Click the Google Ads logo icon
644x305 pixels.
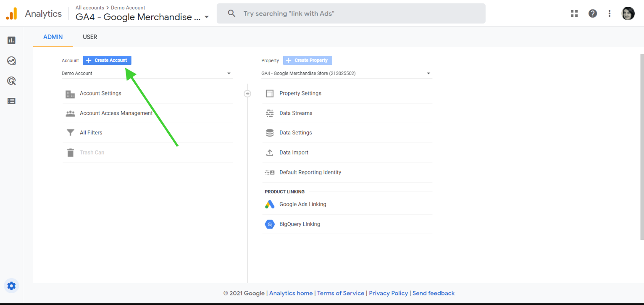[x=270, y=205]
